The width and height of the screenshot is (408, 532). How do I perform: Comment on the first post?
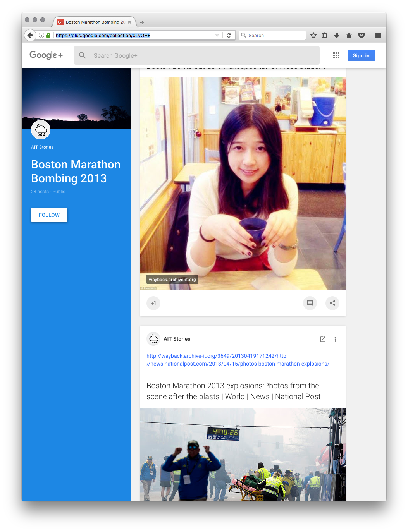point(310,303)
